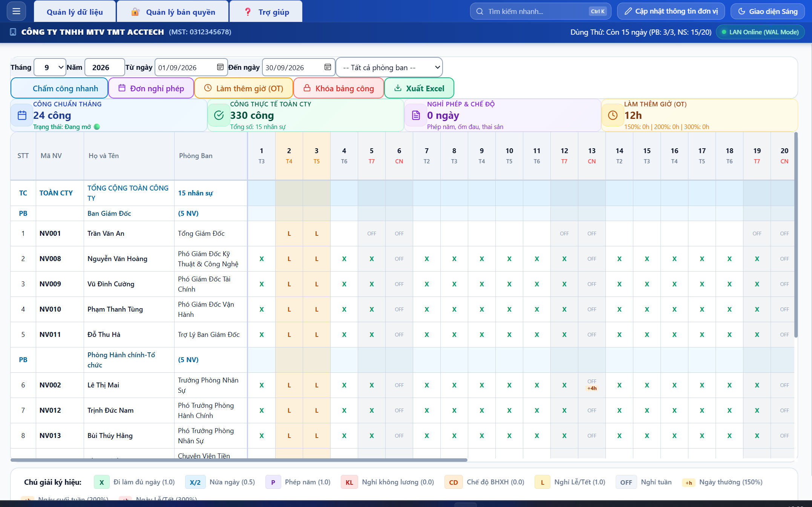The width and height of the screenshot is (812, 507).
Task: Click the clock icon of Làm thêm giờ card
Action: click(x=613, y=115)
